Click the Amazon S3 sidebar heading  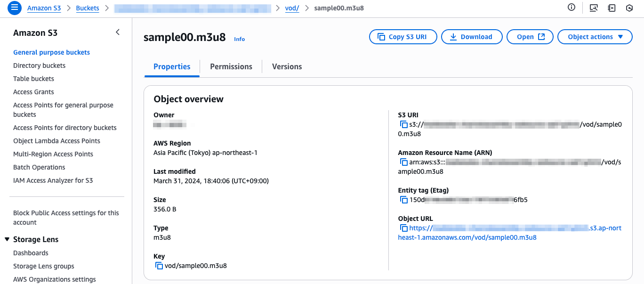pos(35,33)
